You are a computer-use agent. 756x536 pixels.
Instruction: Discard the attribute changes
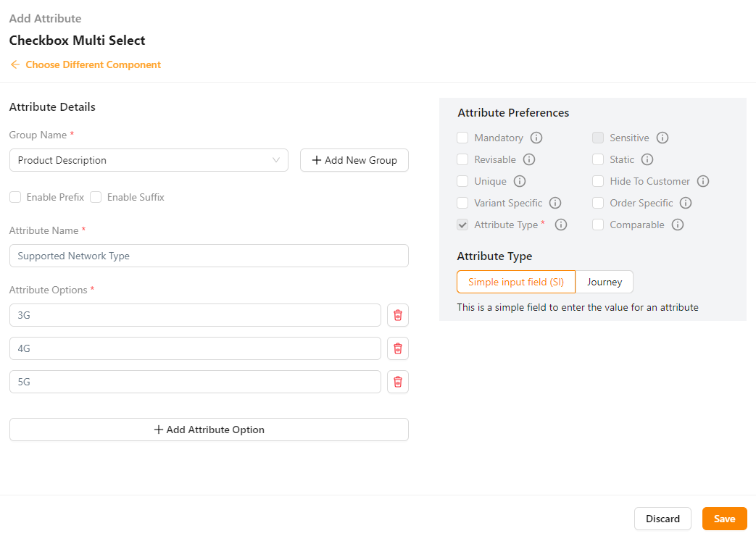click(662, 519)
